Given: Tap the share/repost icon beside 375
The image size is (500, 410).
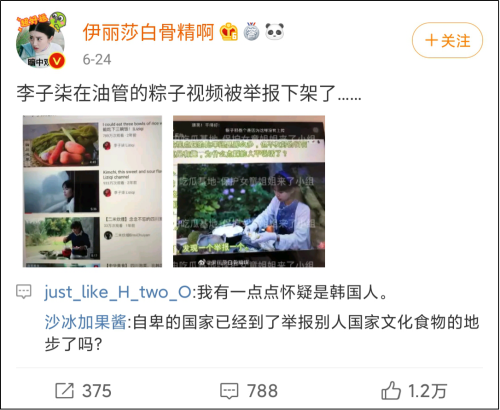Looking at the screenshot, I should point(64,391).
